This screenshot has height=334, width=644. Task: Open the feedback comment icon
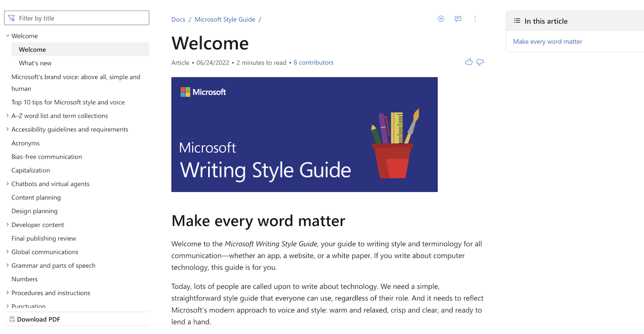point(458,19)
